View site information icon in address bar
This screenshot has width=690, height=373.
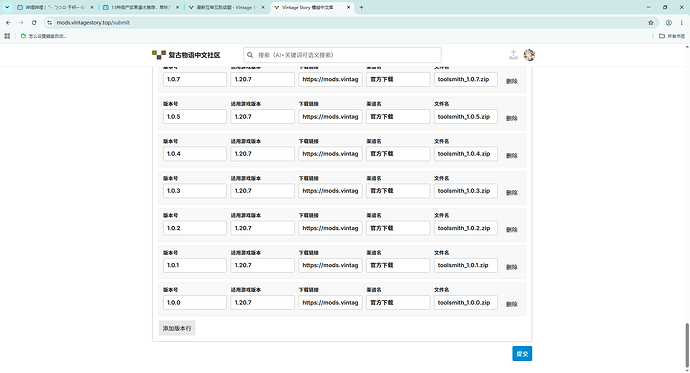pyautogui.click(x=49, y=22)
